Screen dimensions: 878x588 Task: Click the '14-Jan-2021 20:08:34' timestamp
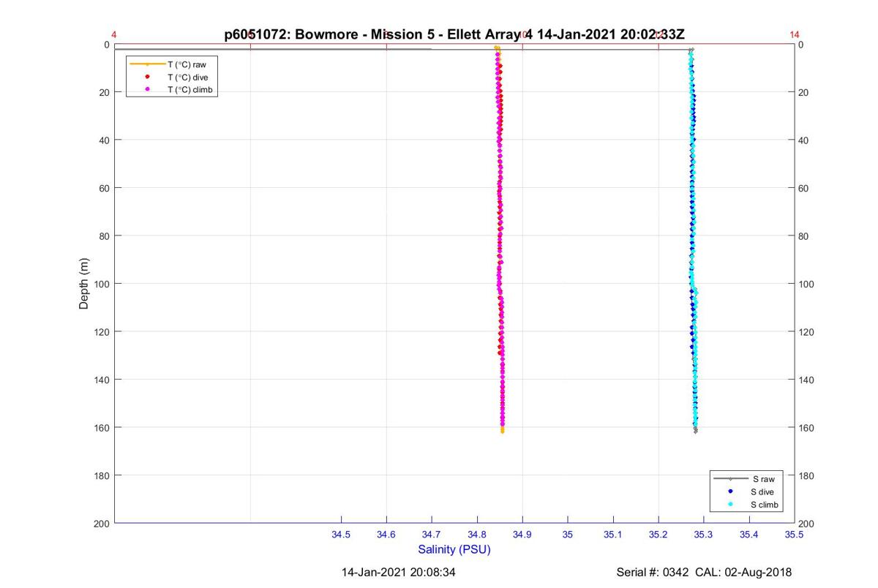399,572
